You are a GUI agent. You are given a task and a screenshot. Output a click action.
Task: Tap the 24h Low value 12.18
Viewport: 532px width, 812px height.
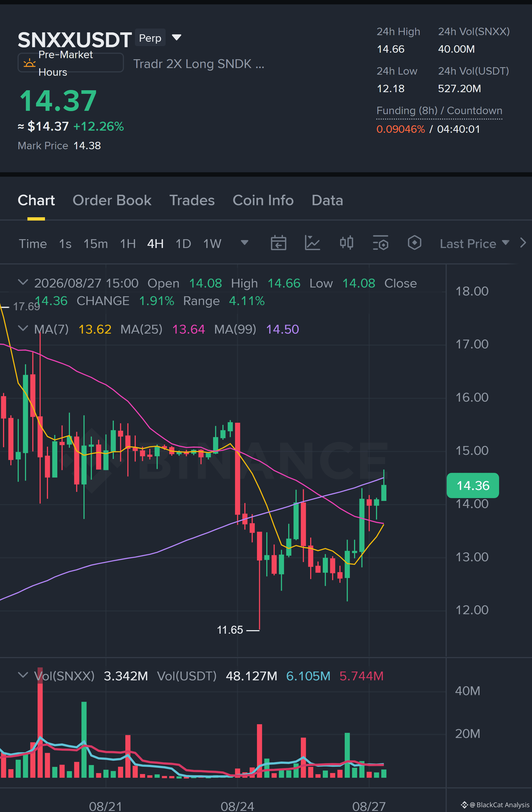click(x=390, y=89)
